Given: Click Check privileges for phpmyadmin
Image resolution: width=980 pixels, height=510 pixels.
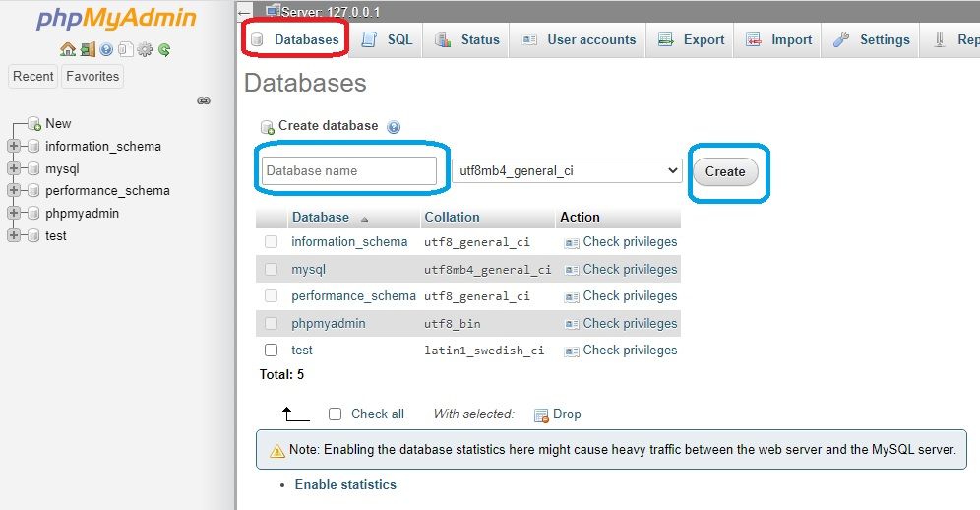Looking at the screenshot, I should (621, 324).
